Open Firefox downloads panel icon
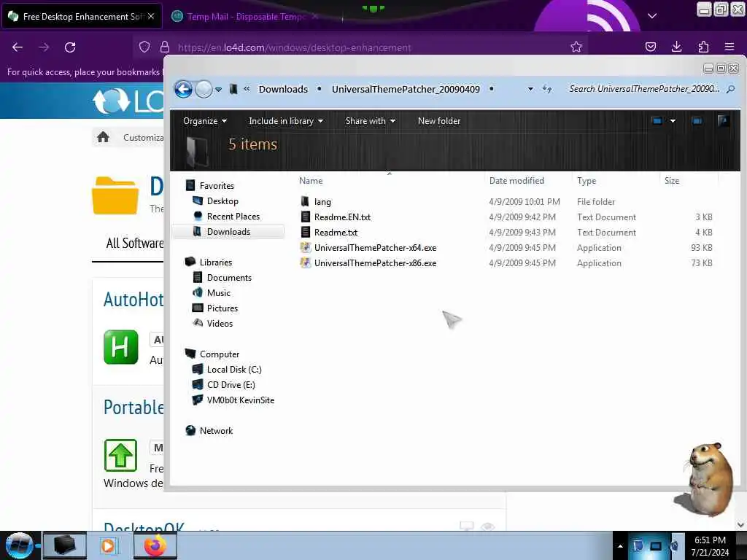747x560 pixels. (676, 47)
